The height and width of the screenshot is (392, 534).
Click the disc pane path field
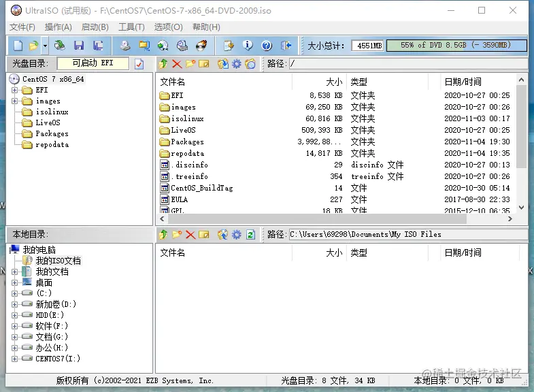408,64
